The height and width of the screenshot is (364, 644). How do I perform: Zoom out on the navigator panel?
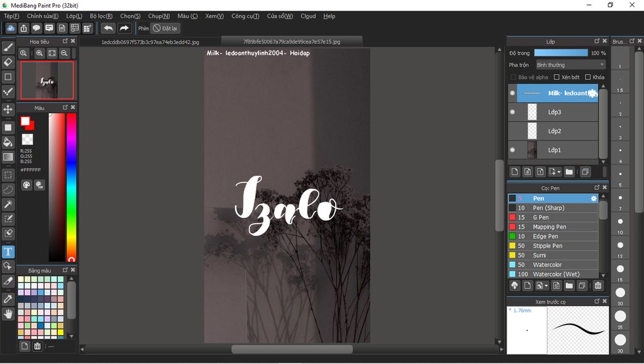pos(64,53)
